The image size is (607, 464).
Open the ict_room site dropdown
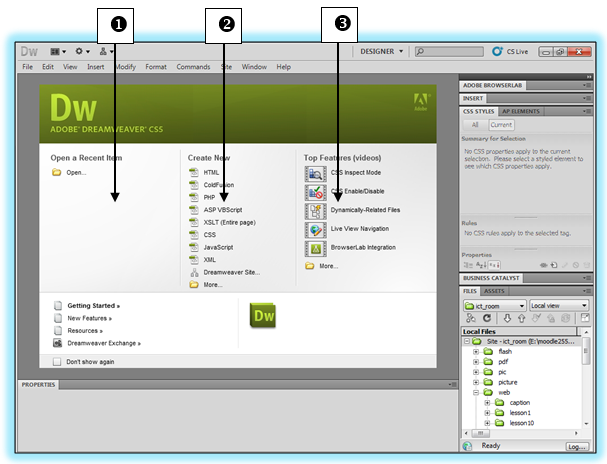pos(495,306)
